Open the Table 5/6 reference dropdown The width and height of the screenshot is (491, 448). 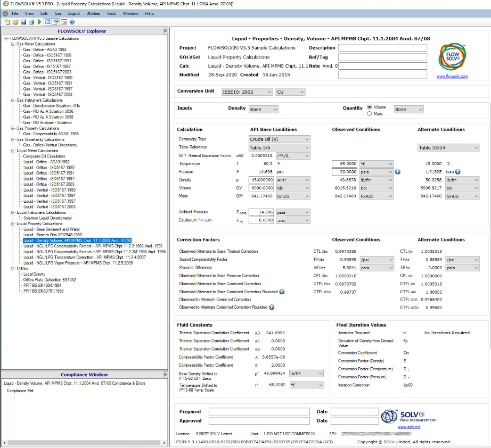click(x=280, y=148)
